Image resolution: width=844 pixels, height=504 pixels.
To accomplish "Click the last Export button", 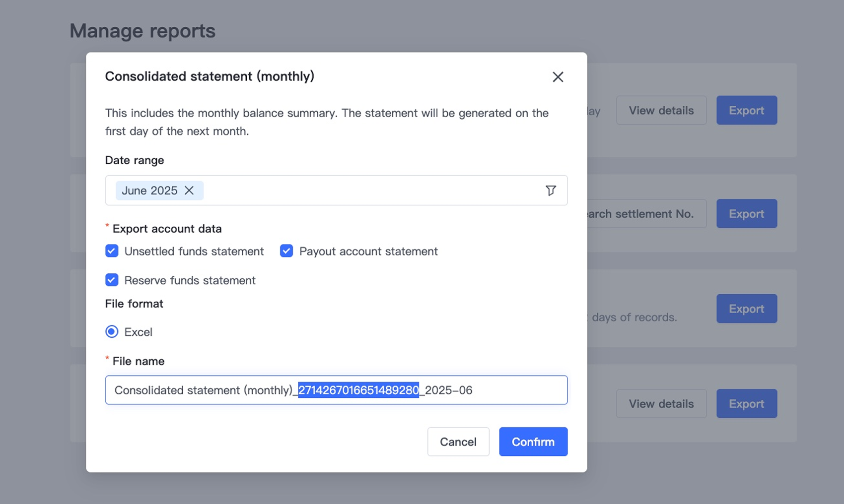I will pos(746,404).
